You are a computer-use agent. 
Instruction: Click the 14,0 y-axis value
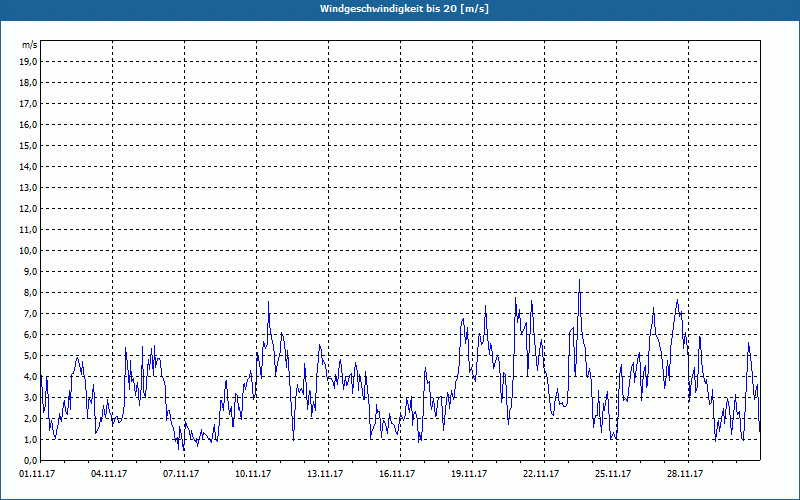pyautogui.click(x=28, y=166)
